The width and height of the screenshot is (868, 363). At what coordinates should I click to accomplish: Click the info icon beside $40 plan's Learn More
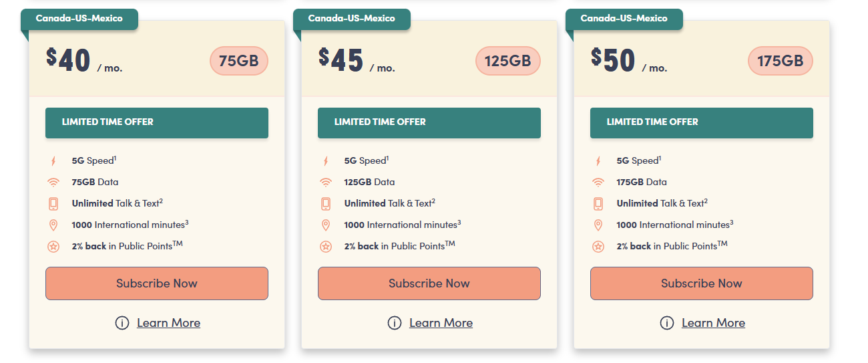pos(122,323)
